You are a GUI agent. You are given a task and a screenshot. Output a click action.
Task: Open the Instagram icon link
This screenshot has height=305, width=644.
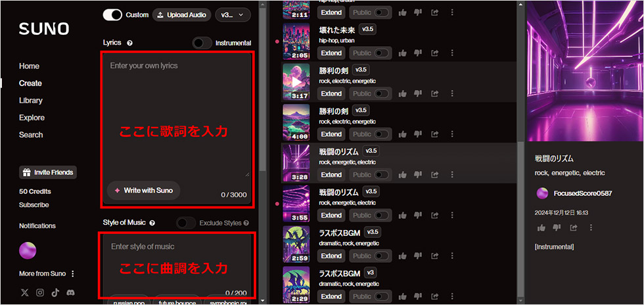coord(40,293)
